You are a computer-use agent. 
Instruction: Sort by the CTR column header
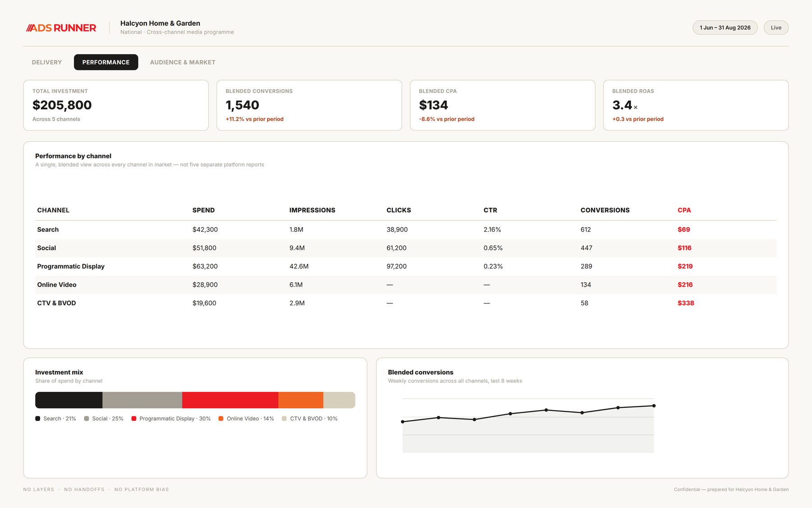coord(490,210)
